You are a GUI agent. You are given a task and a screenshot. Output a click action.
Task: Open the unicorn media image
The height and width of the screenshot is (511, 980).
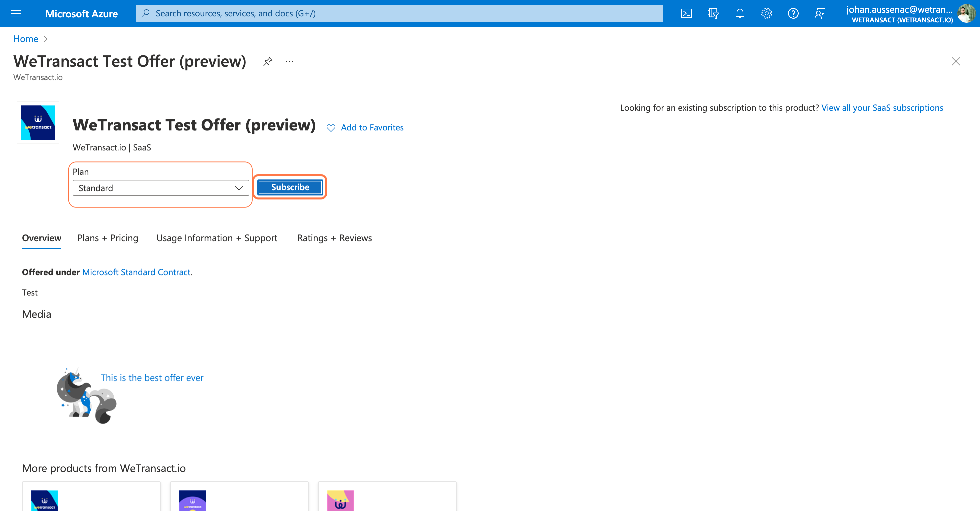[x=87, y=396]
